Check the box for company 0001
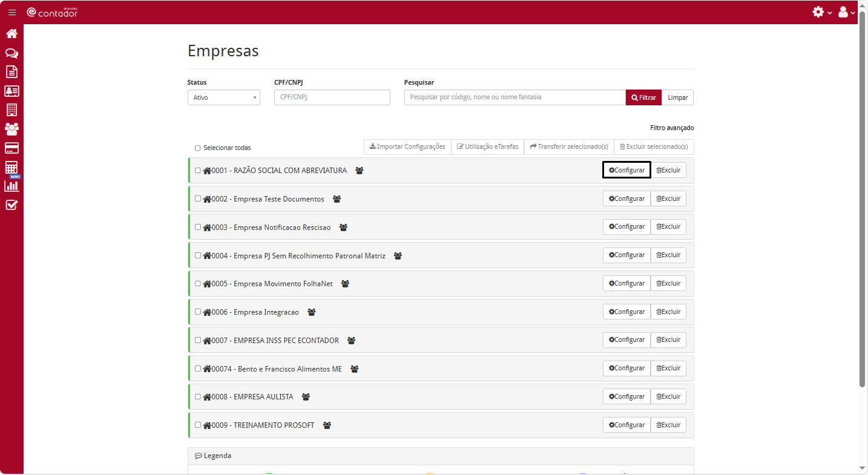This screenshot has height=475, width=868. 197,171
